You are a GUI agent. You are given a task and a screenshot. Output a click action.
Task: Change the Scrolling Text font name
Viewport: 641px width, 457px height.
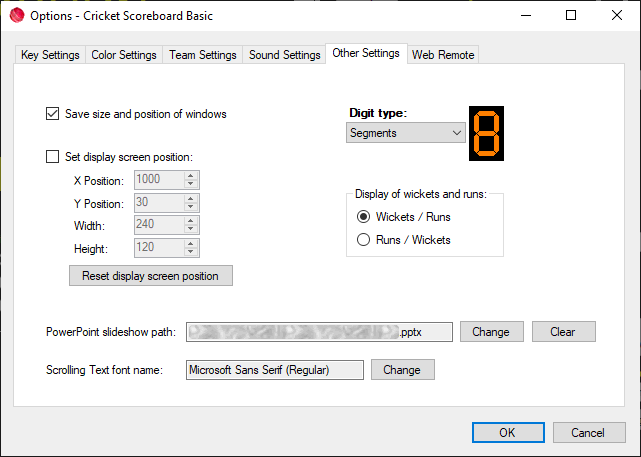[x=402, y=370]
